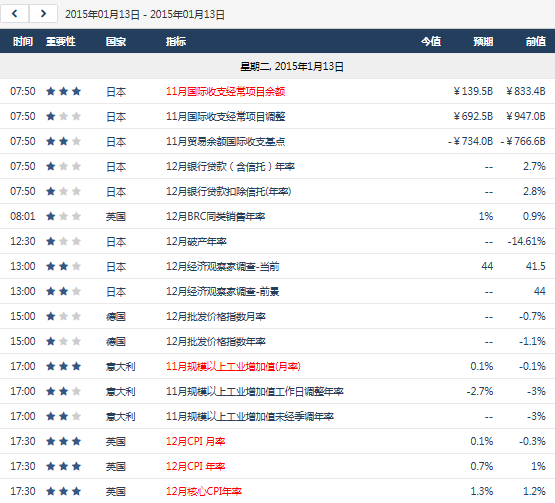Image resolution: width=555 pixels, height=503 pixels.
Task: Click star rating for 11月国际收支经常项目调整
Action: tap(64, 116)
